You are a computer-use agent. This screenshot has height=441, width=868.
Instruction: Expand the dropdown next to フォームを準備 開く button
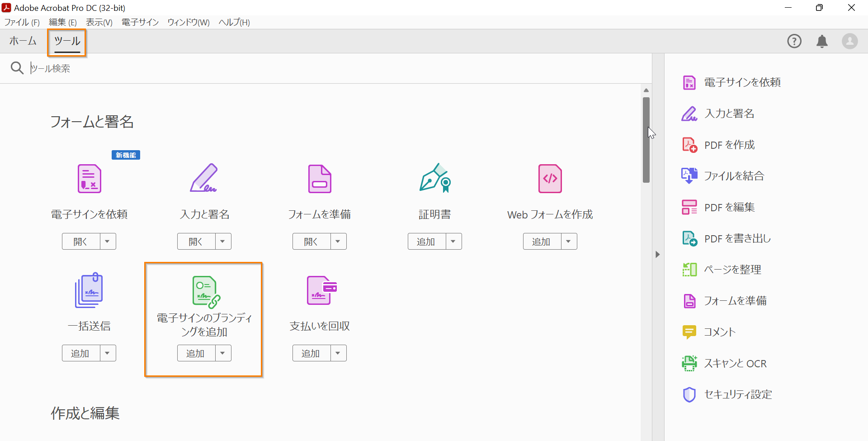click(338, 241)
